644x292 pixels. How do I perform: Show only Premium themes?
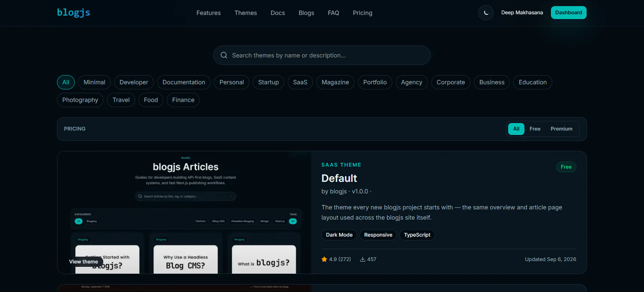point(561,129)
